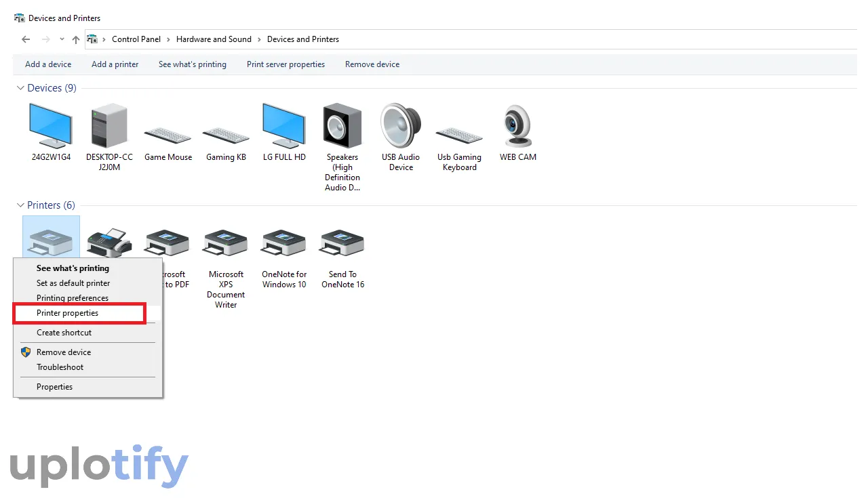
Task: Click Add a device toolbar button
Action: click(x=48, y=64)
